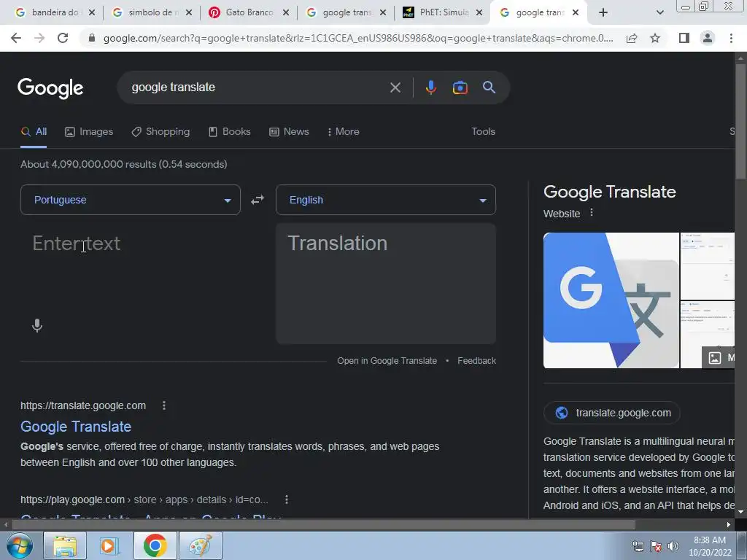Switch to the Books results tab
747x560 pixels.
[230, 132]
